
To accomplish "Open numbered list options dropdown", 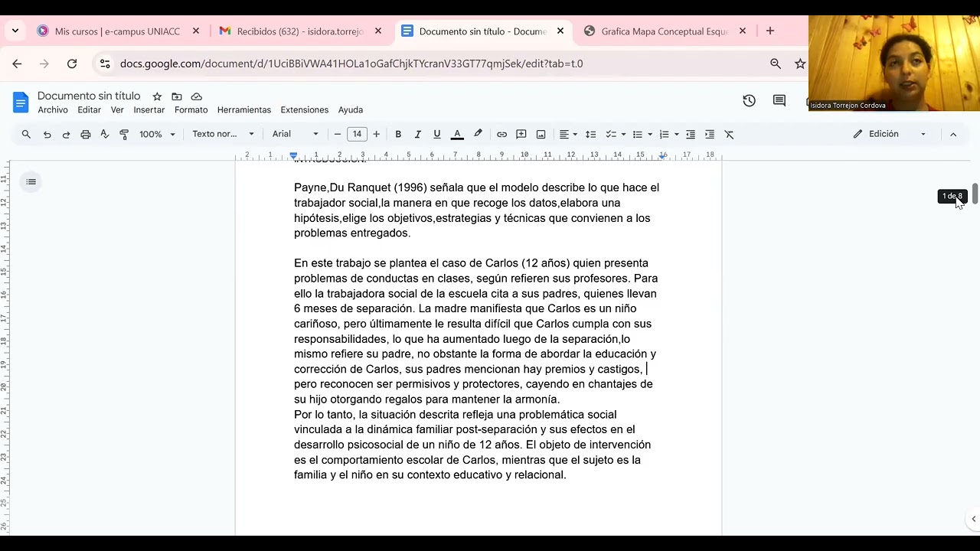I will click(668, 134).
